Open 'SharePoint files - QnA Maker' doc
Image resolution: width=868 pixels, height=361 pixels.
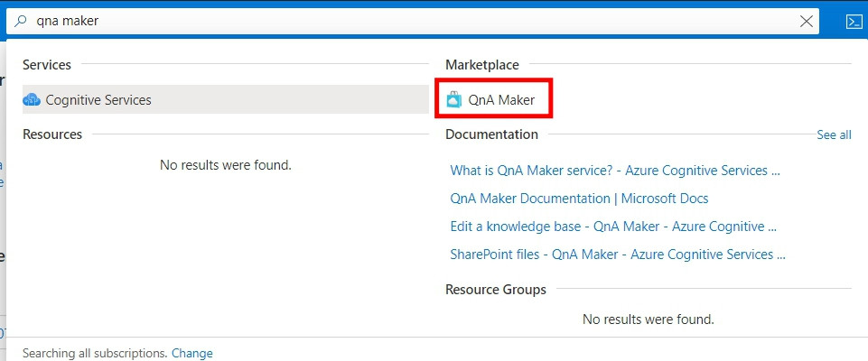coord(618,255)
